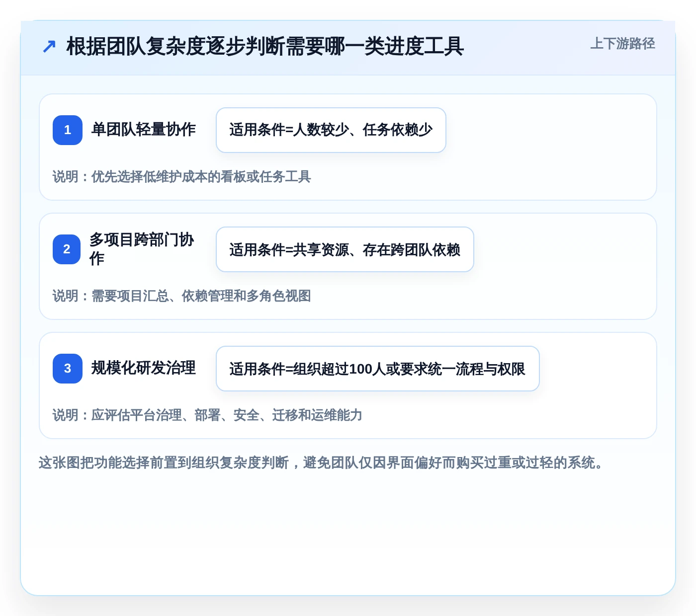Select the 规模化研发治理 step title
This screenshot has height=616, width=696.
click(x=143, y=368)
